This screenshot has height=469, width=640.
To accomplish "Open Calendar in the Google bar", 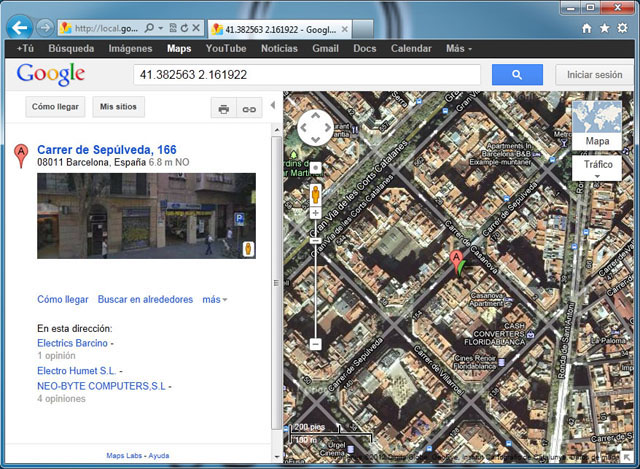I will (411, 49).
